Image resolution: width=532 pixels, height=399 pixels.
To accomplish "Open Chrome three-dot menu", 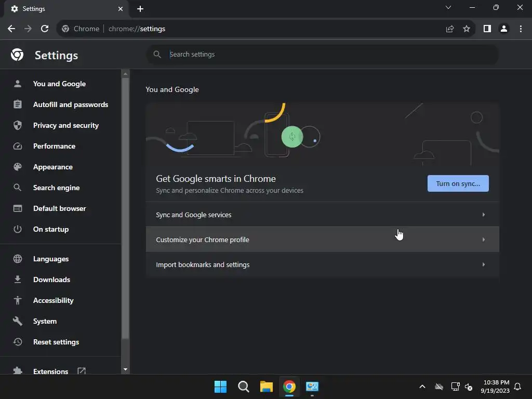I will click(521, 29).
